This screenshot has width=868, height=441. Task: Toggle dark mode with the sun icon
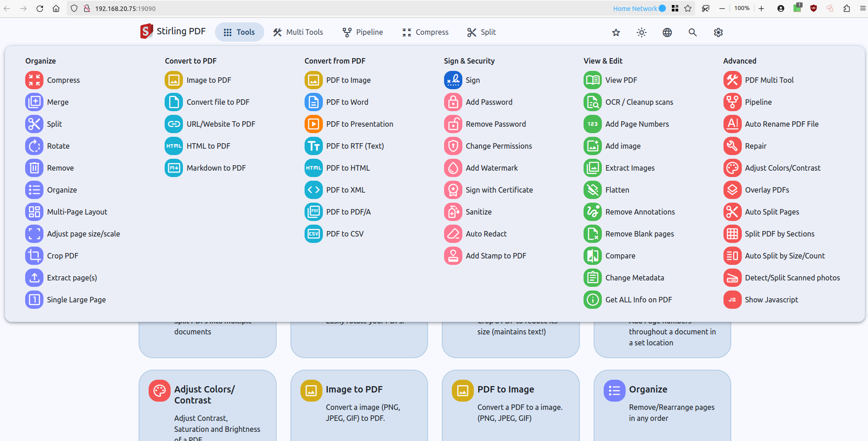point(642,32)
